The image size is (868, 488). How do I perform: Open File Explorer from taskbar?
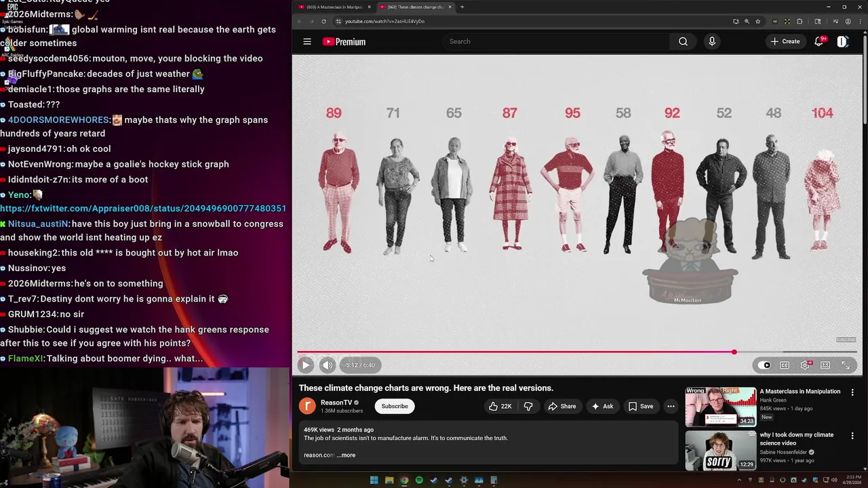click(x=389, y=481)
